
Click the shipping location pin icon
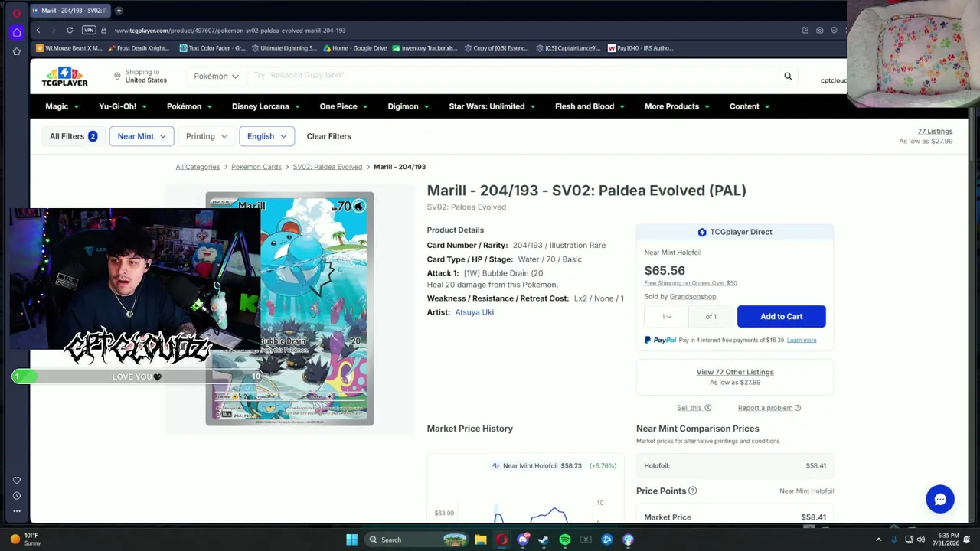point(117,76)
